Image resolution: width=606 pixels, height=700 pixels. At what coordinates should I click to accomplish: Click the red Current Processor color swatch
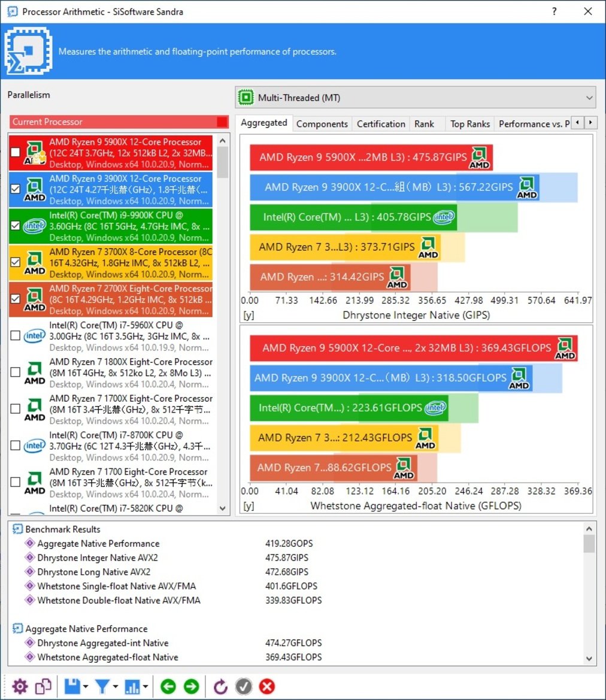(x=222, y=122)
